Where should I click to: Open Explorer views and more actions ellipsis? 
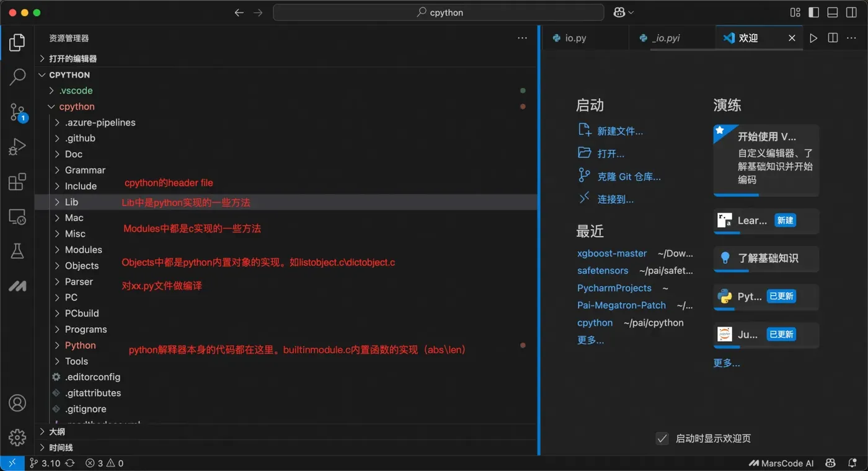click(522, 38)
